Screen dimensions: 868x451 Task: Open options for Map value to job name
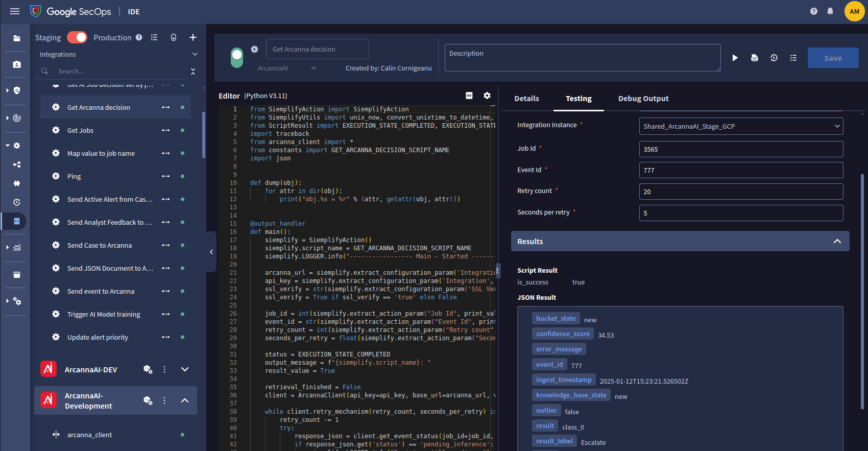tap(166, 153)
